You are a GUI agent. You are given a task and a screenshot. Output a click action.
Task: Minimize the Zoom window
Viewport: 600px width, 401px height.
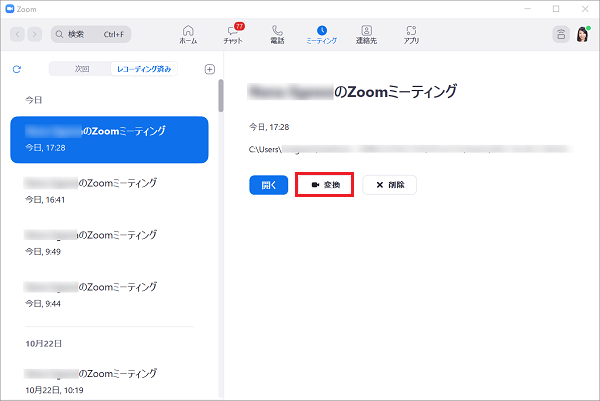click(528, 9)
